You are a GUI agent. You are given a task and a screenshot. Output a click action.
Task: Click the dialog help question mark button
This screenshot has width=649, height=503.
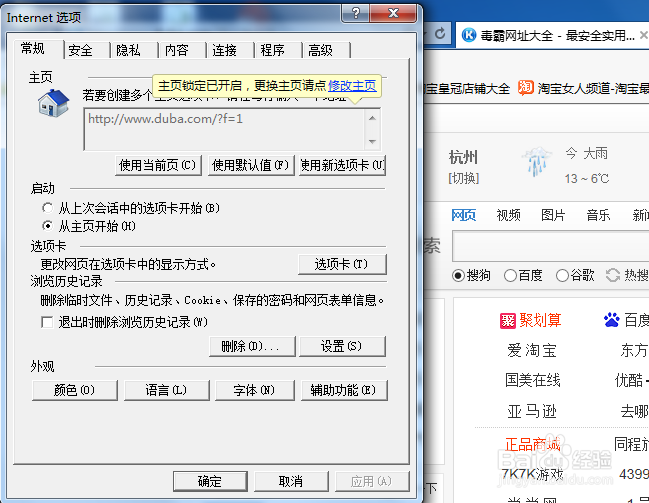tap(356, 13)
